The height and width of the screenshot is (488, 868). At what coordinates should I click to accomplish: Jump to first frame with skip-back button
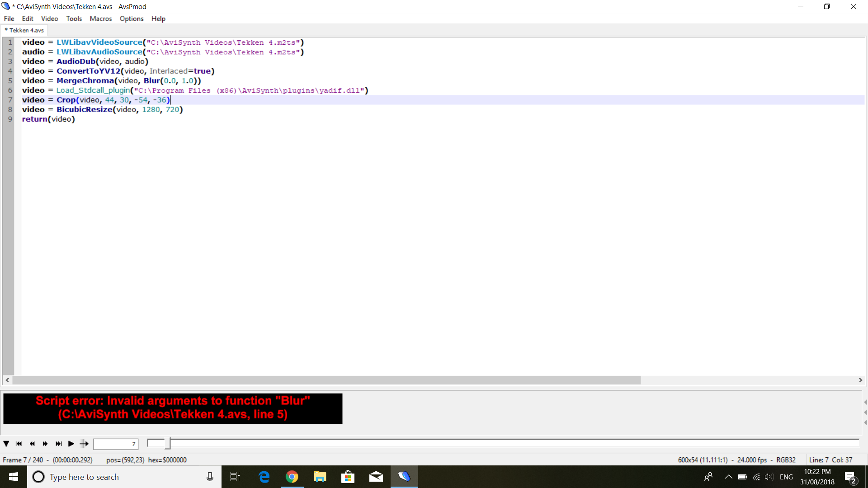(x=19, y=444)
